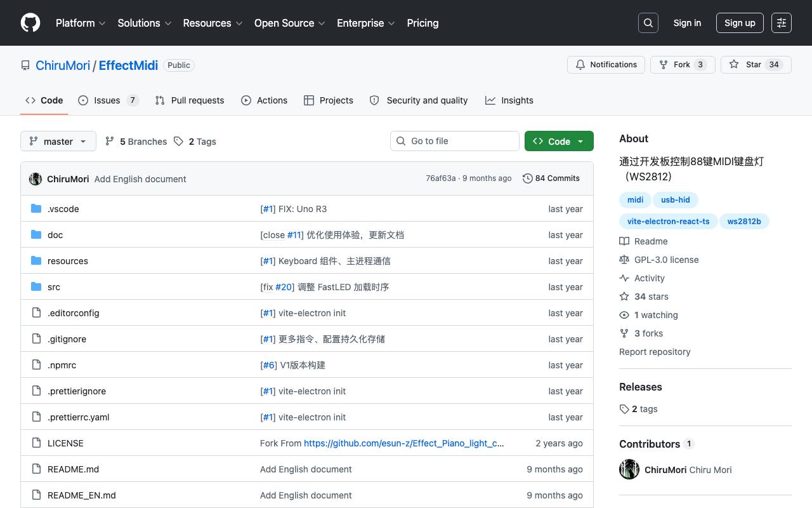Screen dimensions: 812x508
Task: Click the Sign in link
Action: point(687,23)
